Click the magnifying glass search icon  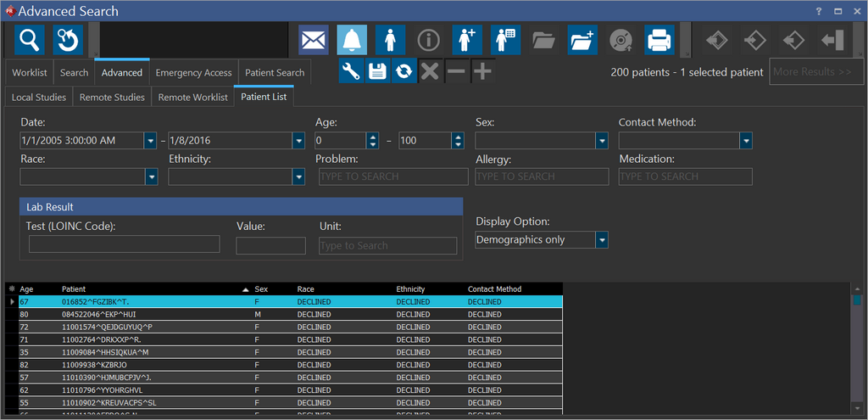coord(30,40)
